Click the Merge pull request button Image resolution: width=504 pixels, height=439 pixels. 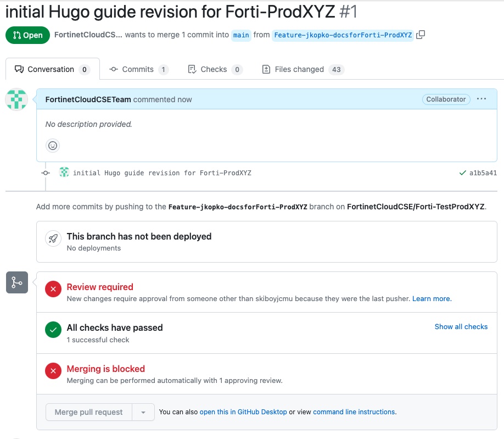(x=89, y=412)
